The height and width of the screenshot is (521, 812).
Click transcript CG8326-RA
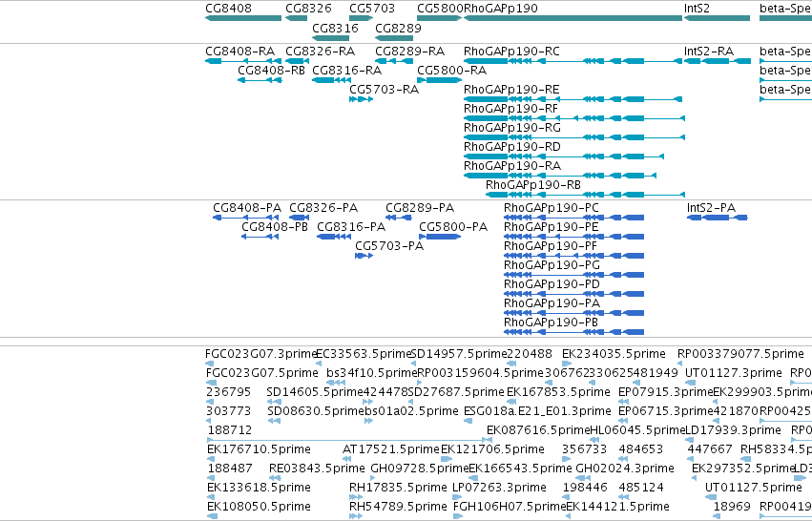coord(298,61)
